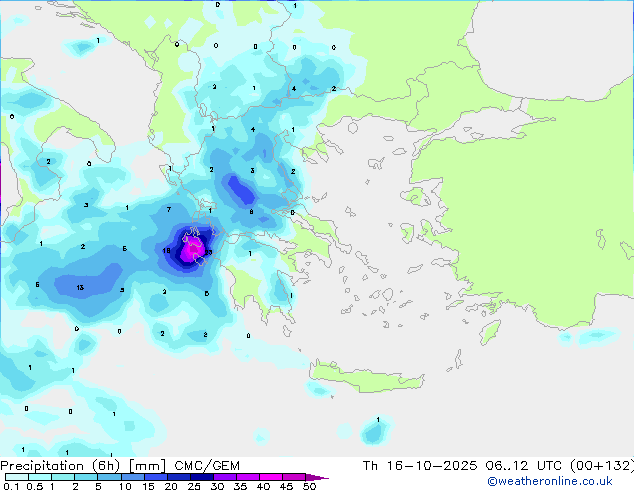The width and height of the screenshot is (634, 490).
Task: Click the '13' precipitation value on the map
Action: 80,287
